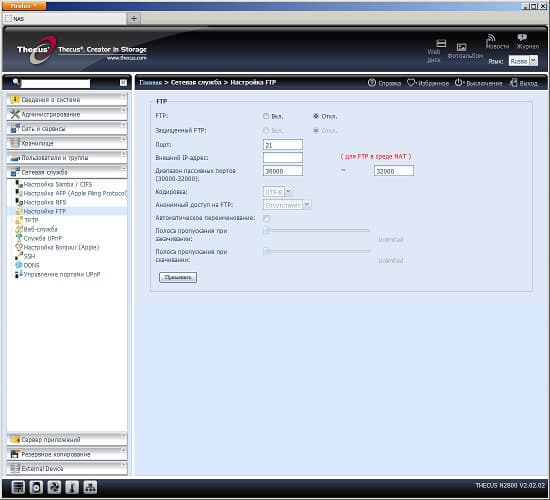The width and height of the screenshot is (550, 500).
Task: Toggle Автоматическое переименование checkbox
Action: [x=267, y=219]
